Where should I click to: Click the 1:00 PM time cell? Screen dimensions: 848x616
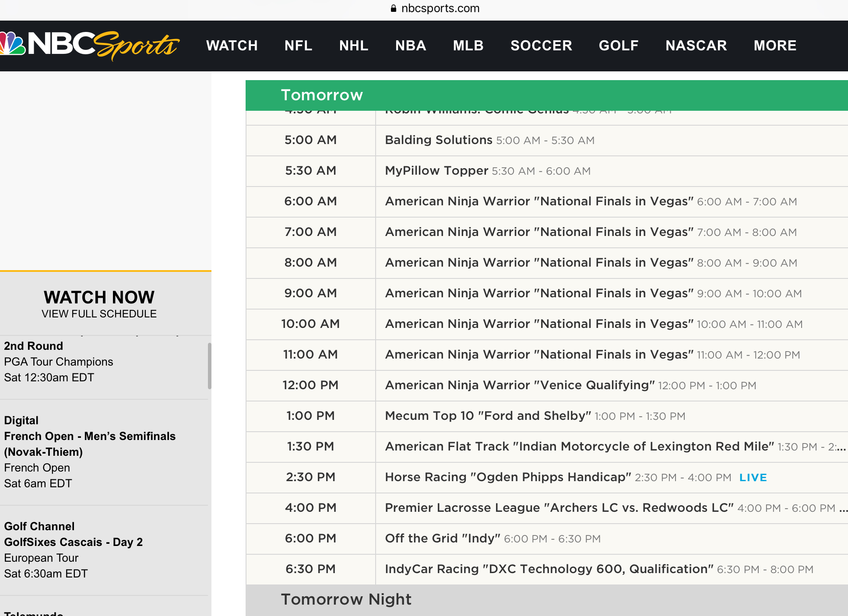[310, 416]
